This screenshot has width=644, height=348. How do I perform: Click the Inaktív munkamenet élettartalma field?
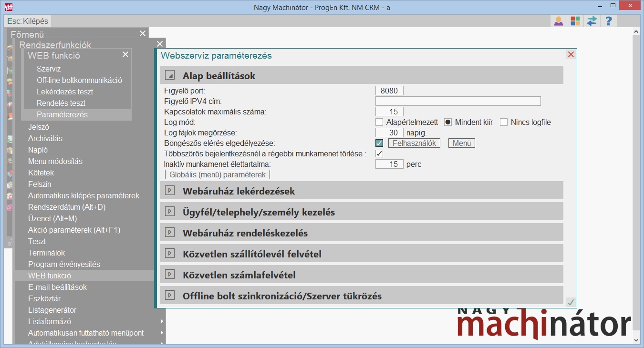[x=390, y=164]
